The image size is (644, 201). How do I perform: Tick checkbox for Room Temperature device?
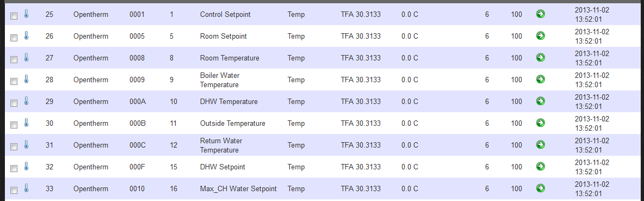click(x=14, y=59)
